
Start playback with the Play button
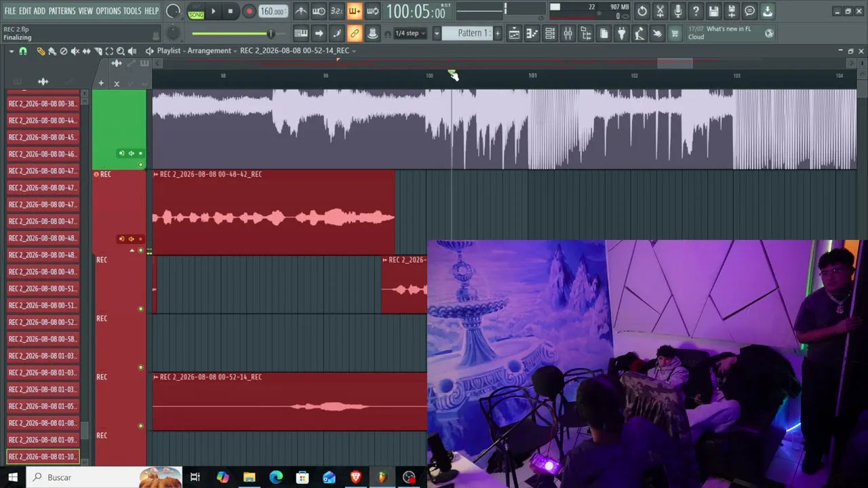coord(213,11)
